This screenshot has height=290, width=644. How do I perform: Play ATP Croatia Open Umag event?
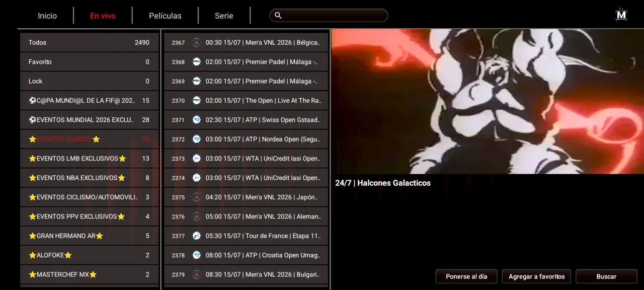click(246, 255)
